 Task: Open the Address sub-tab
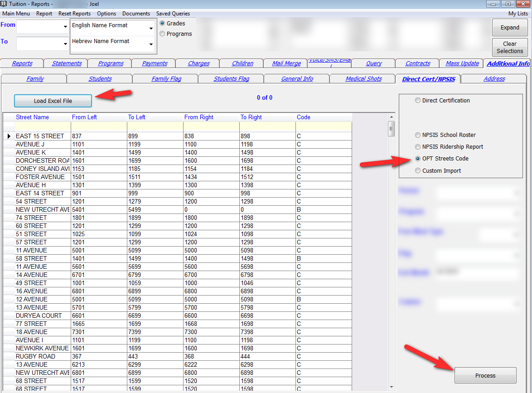(494, 79)
